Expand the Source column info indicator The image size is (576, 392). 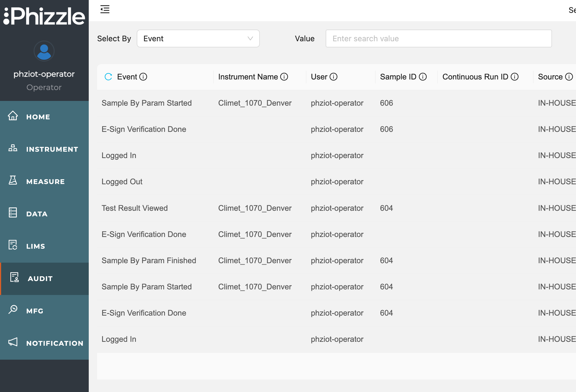(x=570, y=77)
